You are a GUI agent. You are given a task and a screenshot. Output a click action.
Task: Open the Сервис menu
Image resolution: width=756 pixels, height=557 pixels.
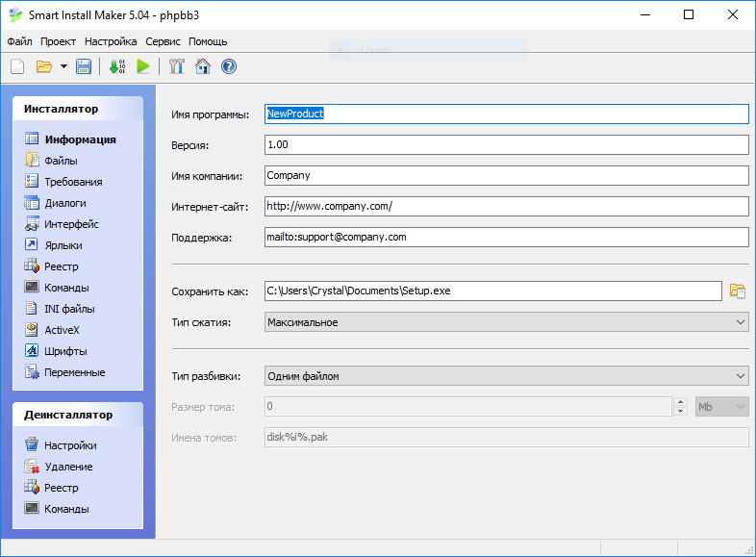click(163, 41)
